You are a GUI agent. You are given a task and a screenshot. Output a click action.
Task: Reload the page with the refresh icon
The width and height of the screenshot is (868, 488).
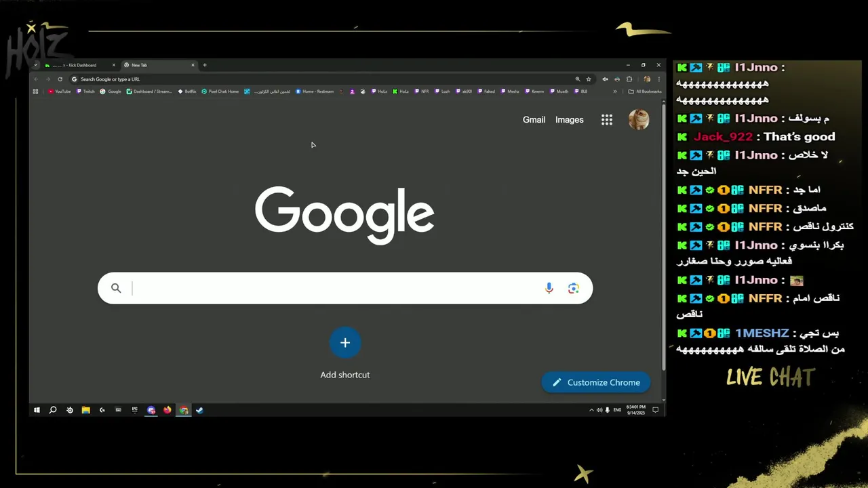pos(60,79)
